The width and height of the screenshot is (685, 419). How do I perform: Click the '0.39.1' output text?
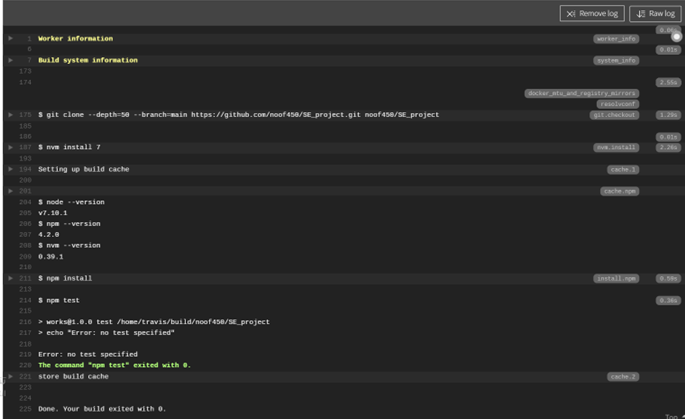click(x=51, y=256)
